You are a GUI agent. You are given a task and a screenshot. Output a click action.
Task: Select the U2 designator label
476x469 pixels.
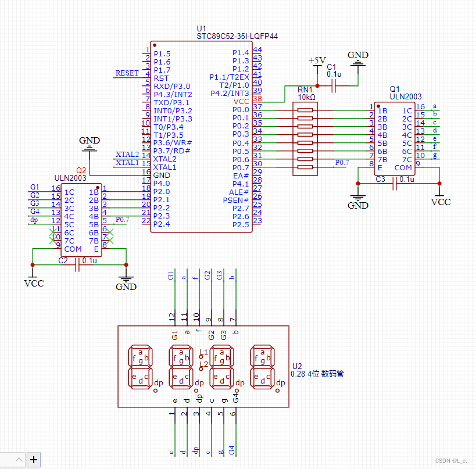click(297, 366)
